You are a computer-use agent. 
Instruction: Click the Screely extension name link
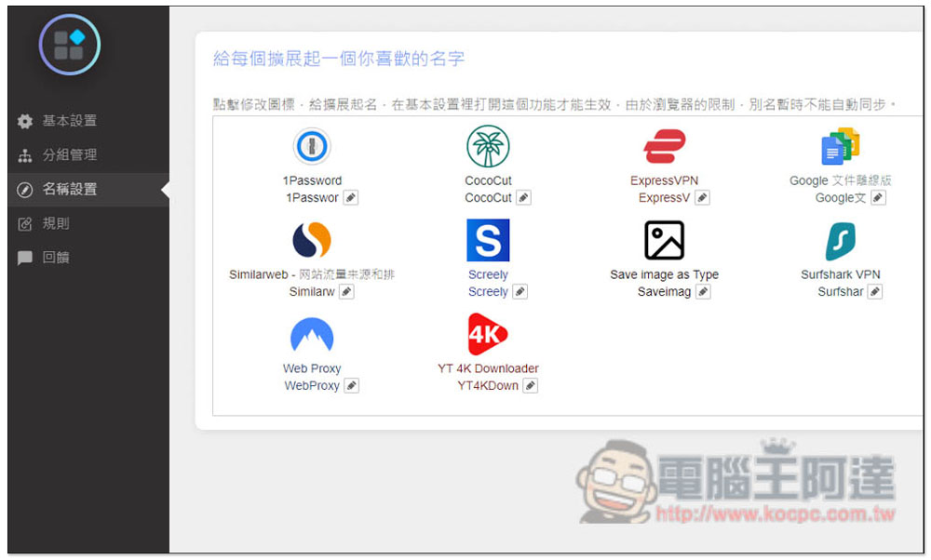(x=488, y=274)
